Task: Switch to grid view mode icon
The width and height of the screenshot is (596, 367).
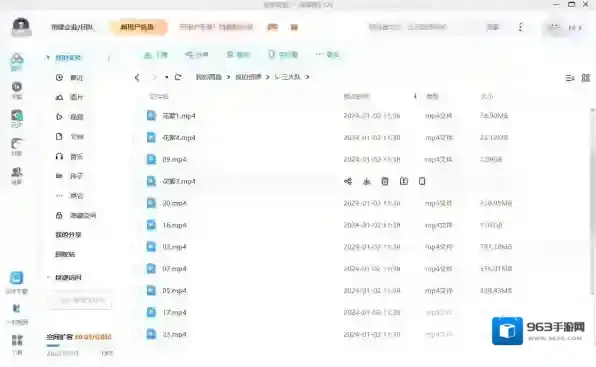Action: pos(586,78)
